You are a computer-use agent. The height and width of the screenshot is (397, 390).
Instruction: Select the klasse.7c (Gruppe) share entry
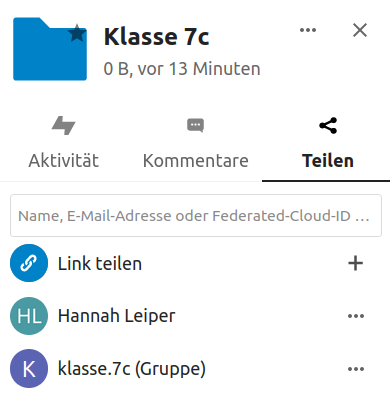(132, 369)
